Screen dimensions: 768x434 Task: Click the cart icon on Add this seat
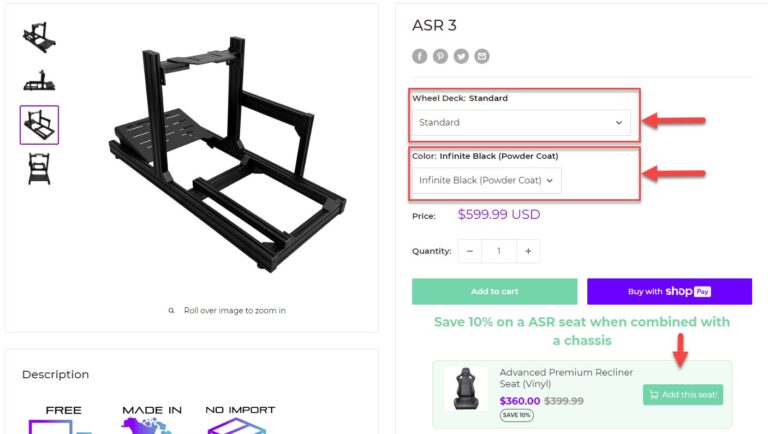[x=654, y=394]
